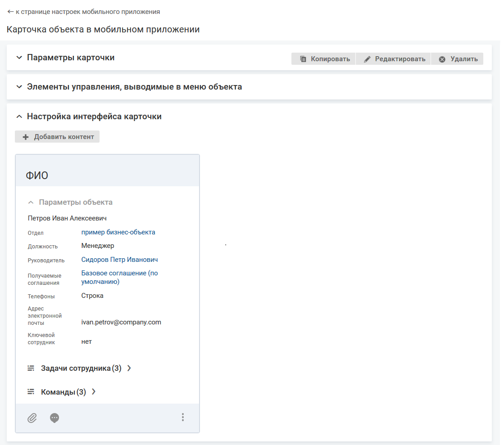
Task: Click the list icon beside Задачи сотрудника
Action: point(31,368)
